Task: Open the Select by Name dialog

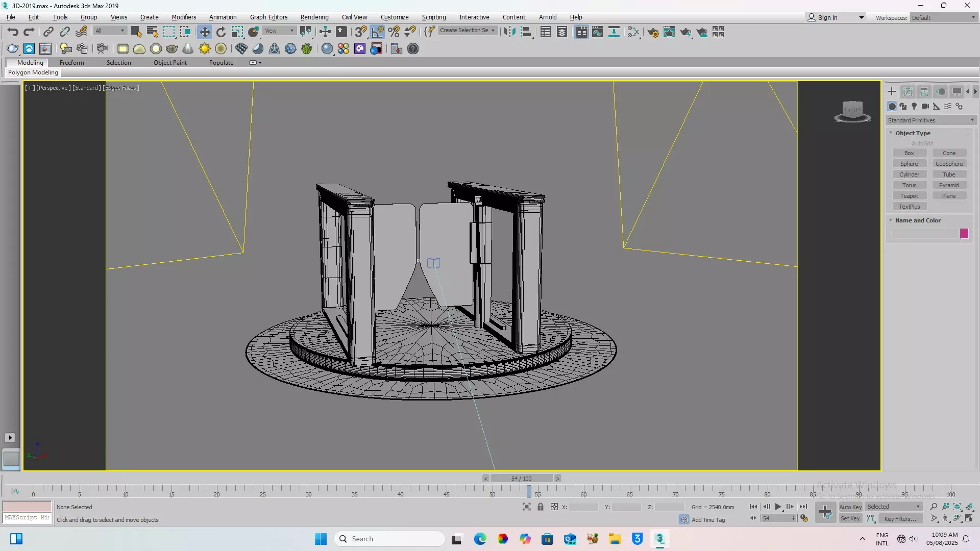Action: (152, 32)
